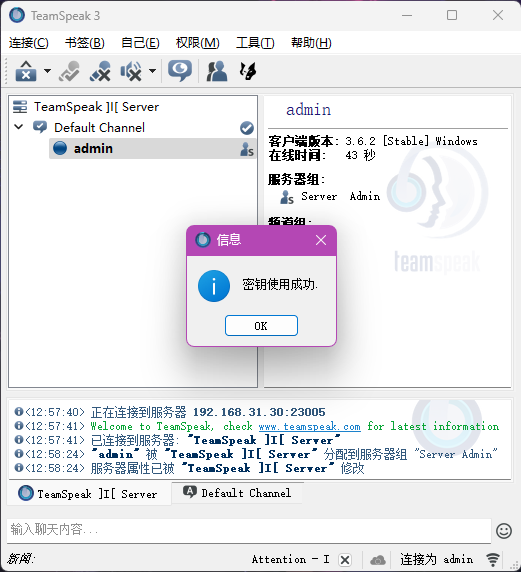Mute speakers using the toolbar speaker icon
Screen dimensions: 521x572
[x=131, y=71]
